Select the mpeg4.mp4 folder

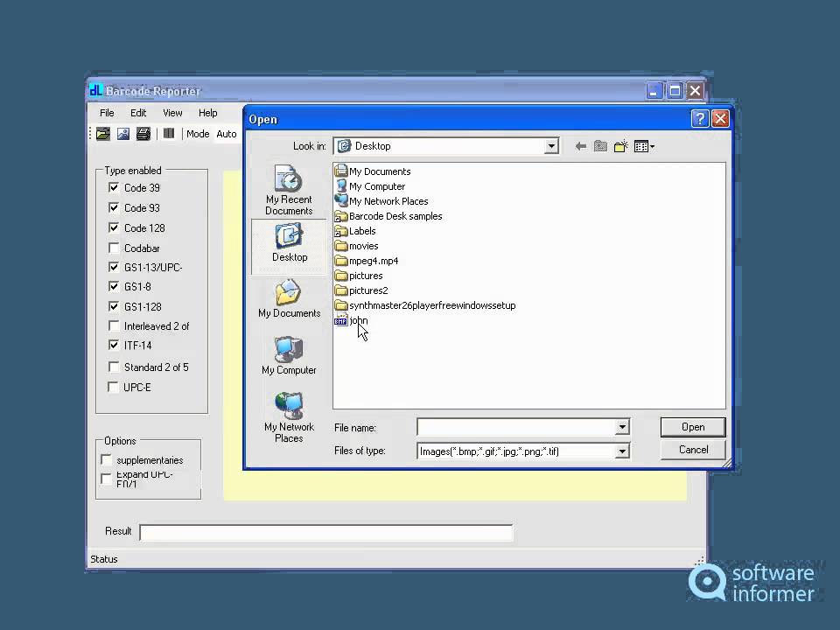(367, 261)
